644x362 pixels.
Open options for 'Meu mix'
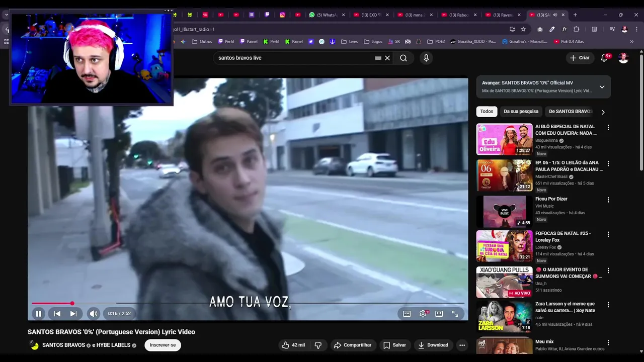tap(608, 343)
